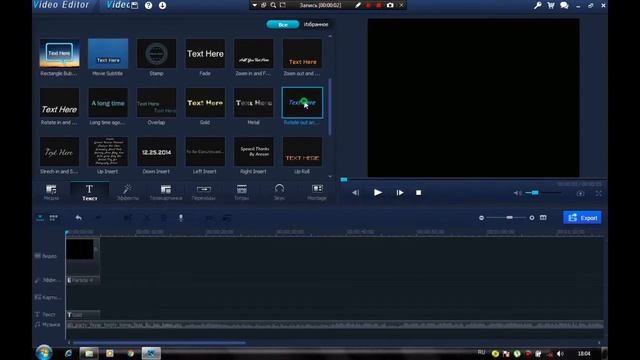Take a snapshot of the preview
Screen dimensions: 640x360
[580, 193]
